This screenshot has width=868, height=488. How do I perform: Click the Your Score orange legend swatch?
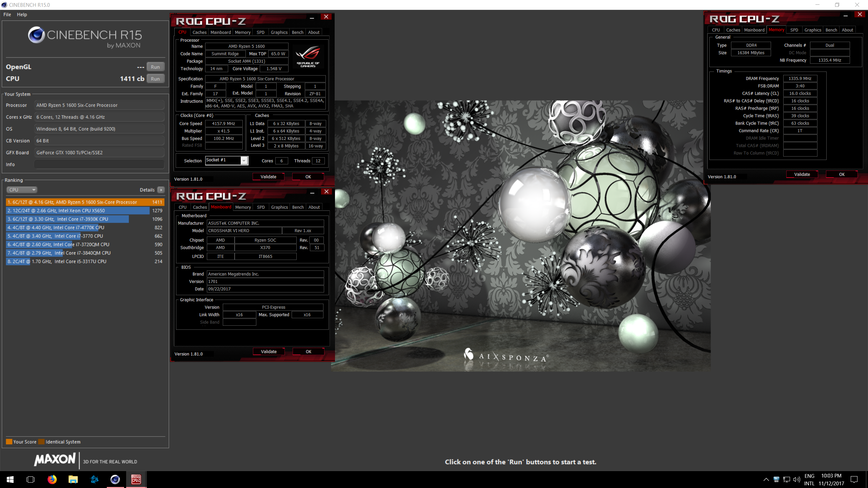click(9, 442)
